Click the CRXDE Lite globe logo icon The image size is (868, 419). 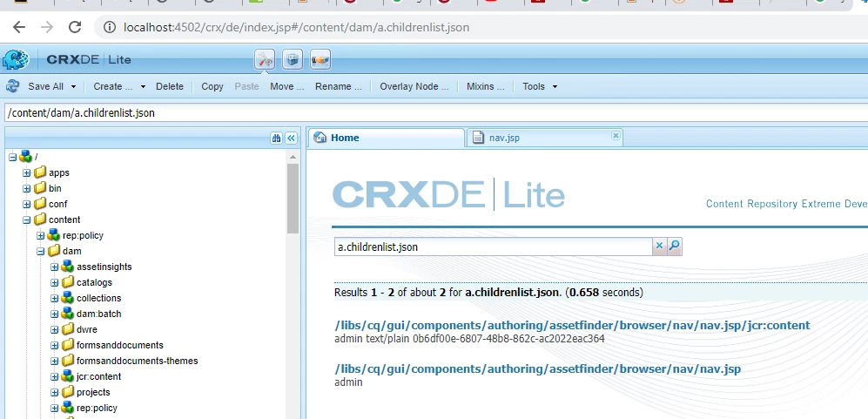pyautogui.click(x=16, y=60)
